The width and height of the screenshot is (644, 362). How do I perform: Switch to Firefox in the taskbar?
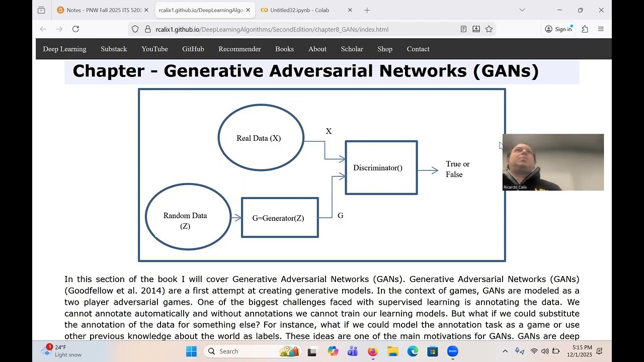pyautogui.click(x=372, y=351)
